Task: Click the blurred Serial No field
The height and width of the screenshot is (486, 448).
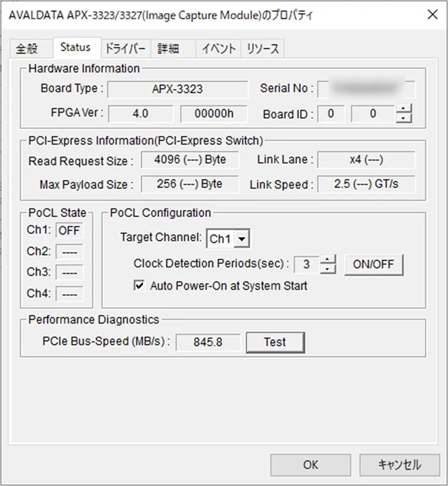Action: (366, 89)
